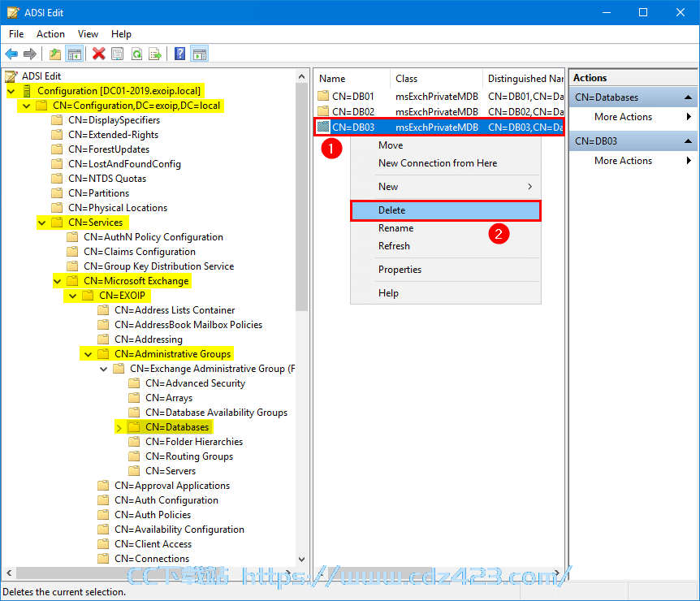Expand the CN=Databases tree node
700x601 pixels.
pos(119,428)
